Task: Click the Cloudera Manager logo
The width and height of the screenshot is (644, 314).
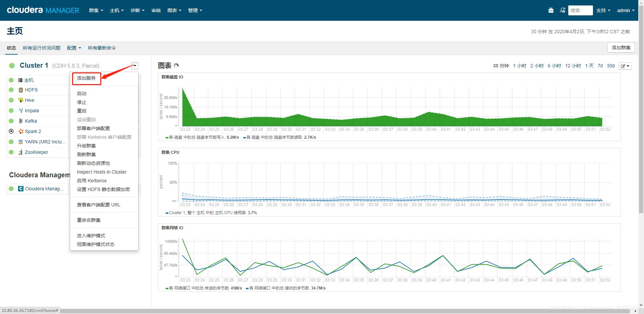Action: tap(43, 10)
